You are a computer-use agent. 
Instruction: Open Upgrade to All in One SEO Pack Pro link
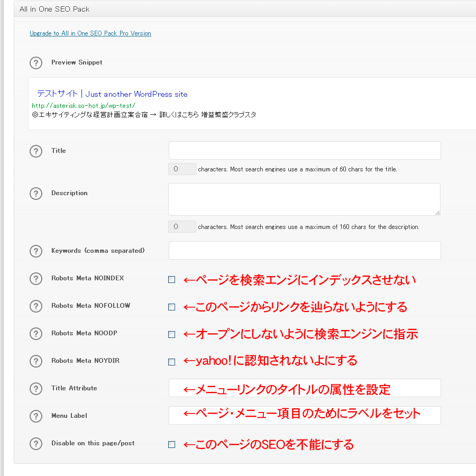[x=90, y=33]
